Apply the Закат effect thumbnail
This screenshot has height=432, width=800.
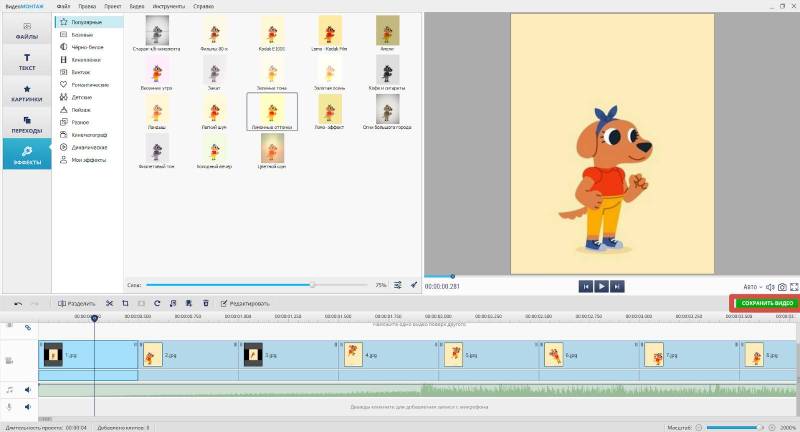pyautogui.click(x=214, y=70)
